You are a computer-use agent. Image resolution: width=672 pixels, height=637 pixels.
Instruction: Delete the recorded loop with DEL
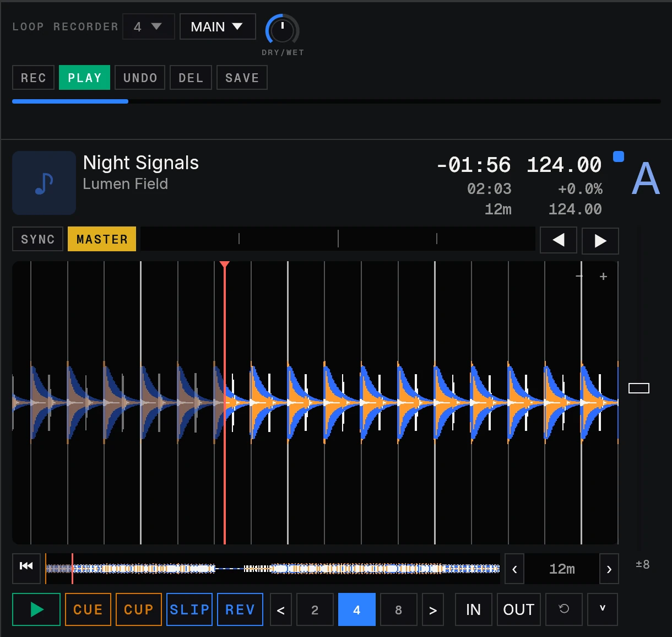(x=191, y=78)
